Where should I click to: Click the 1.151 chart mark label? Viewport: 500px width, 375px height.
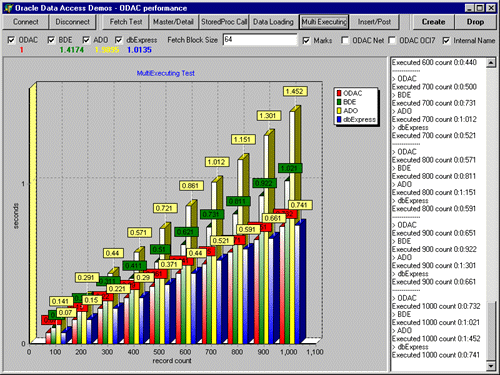(243, 139)
